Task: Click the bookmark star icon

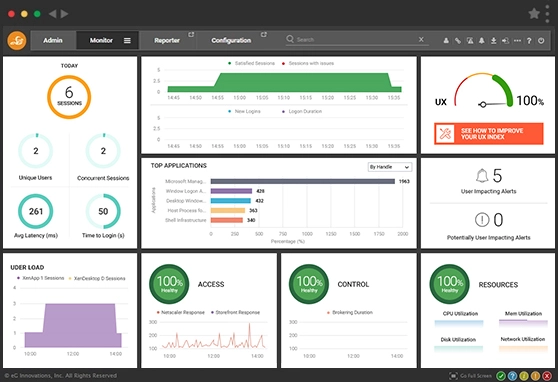Action: [x=534, y=14]
